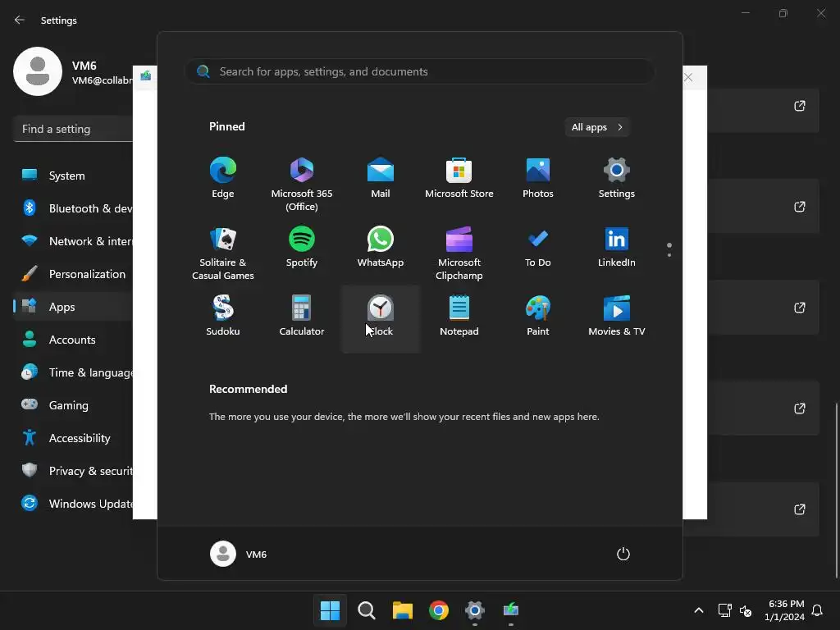Launch the Paint app
The height and width of the screenshot is (630, 840).
[x=538, y=316]
